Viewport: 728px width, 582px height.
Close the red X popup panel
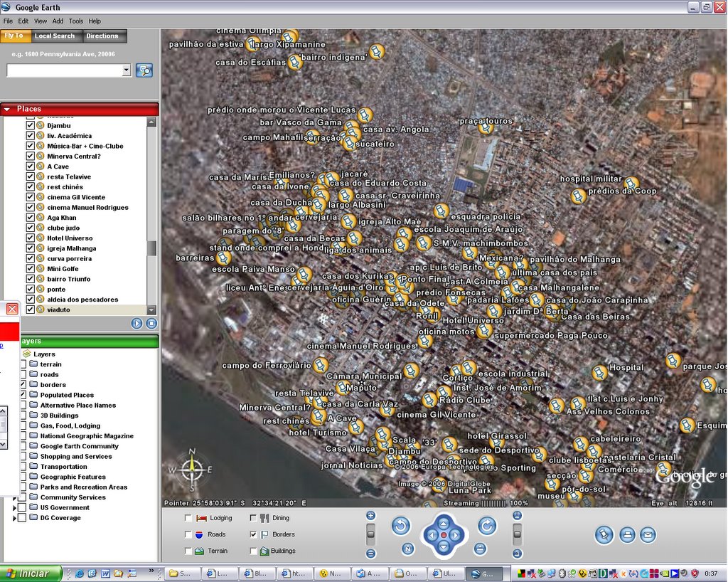13,308
